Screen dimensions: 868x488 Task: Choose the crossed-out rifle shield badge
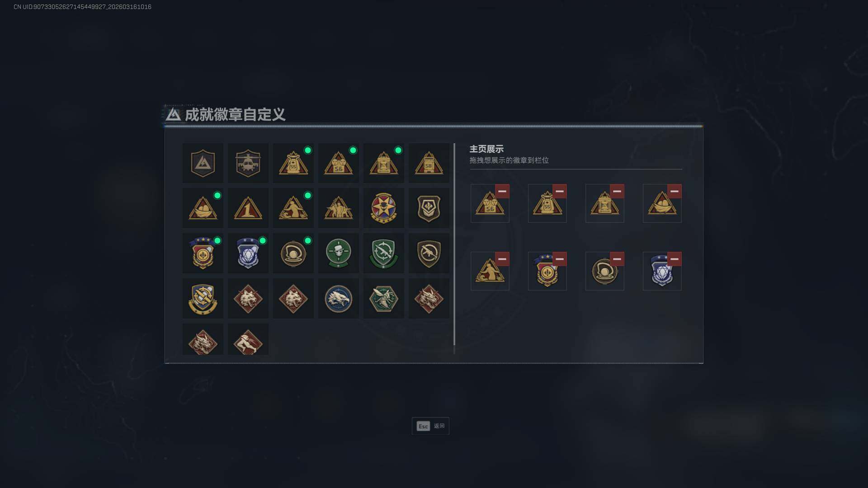[429, 253]
